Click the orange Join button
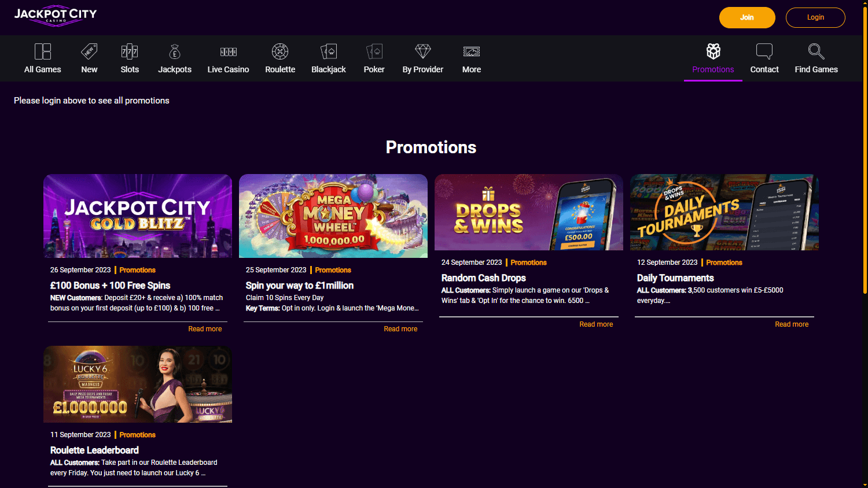The image size is (868, 488). pyautogui.click(x=747, y=17)
